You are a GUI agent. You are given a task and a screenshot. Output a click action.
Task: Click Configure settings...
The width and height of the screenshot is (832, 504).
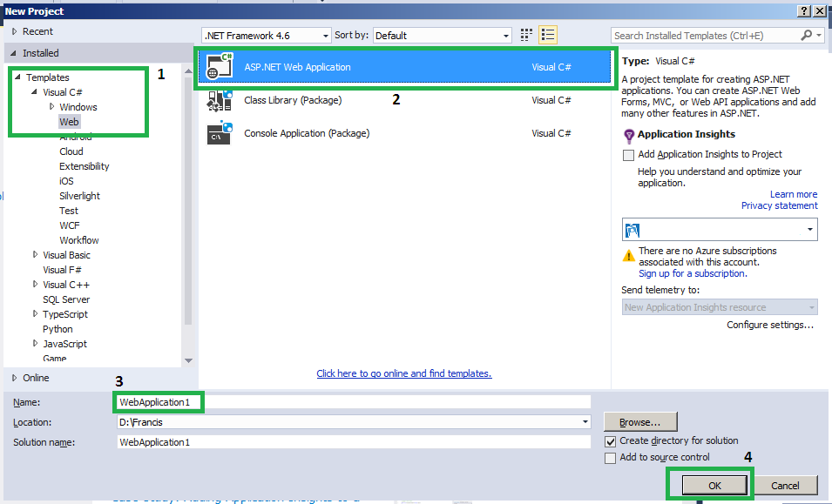pos(770,325)
